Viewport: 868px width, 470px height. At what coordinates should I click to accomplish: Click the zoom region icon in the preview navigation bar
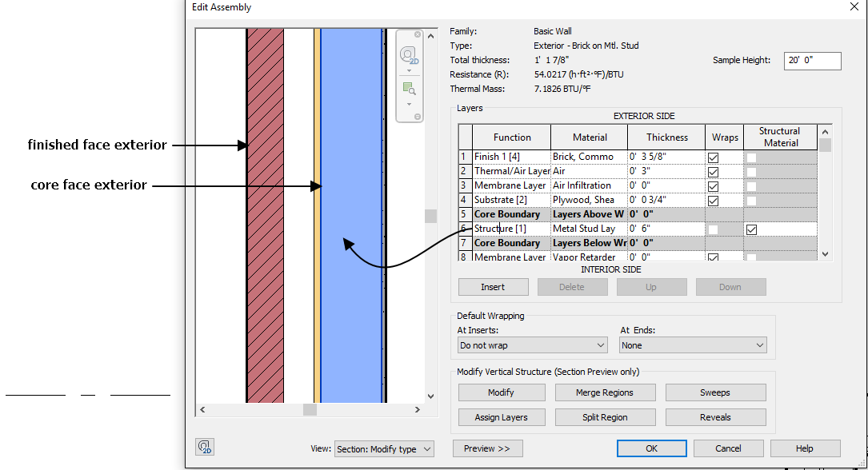click(x=409, y=89)
